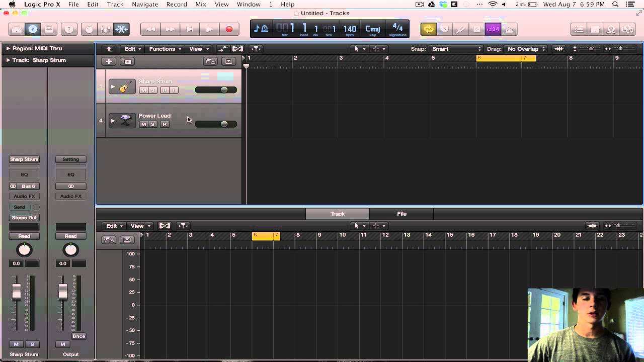Toggle Show Automation button in Tracks area

click(x=223, y=49)
